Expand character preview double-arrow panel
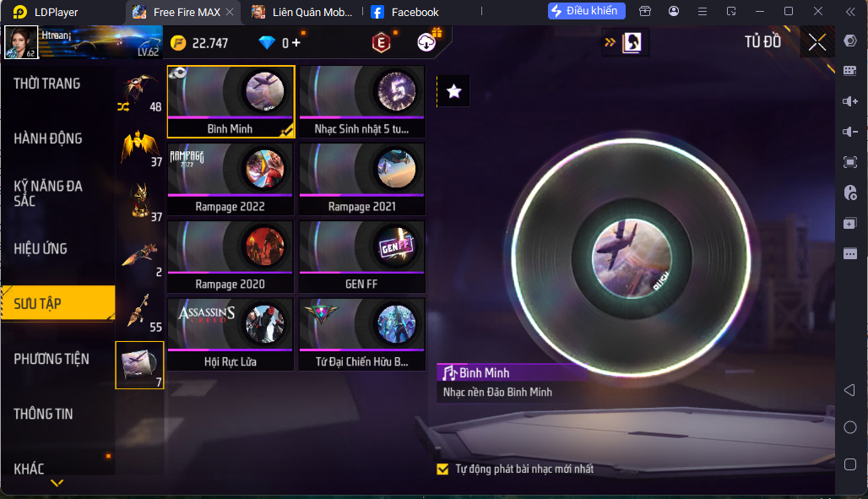The height and width of the screenshot is (499, 868). tap(610, 42)
